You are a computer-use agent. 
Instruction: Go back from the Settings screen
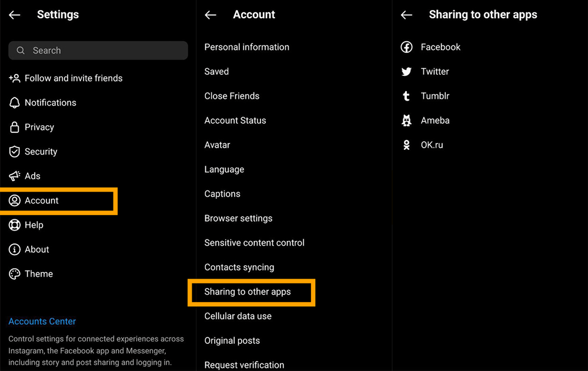(15, 15)
